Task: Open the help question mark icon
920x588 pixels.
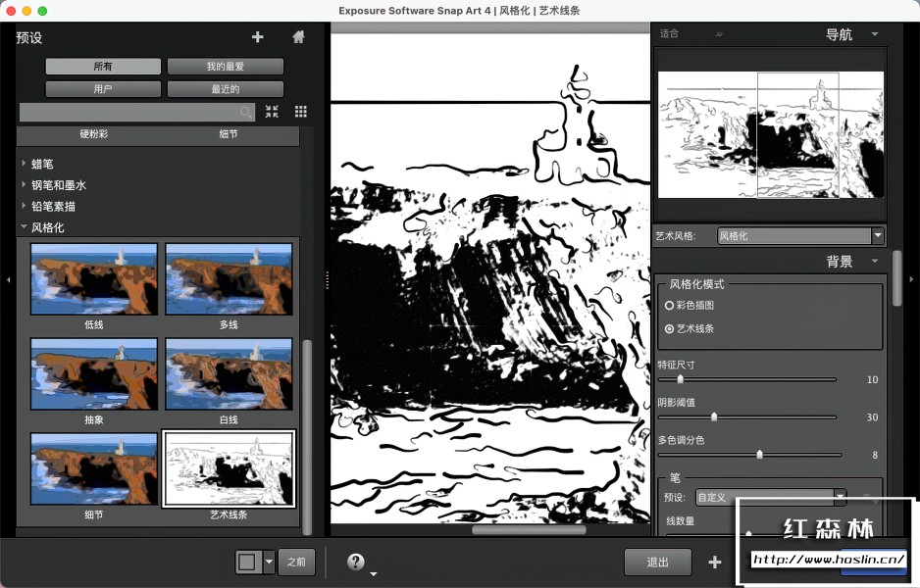Action: coord(355,562)
